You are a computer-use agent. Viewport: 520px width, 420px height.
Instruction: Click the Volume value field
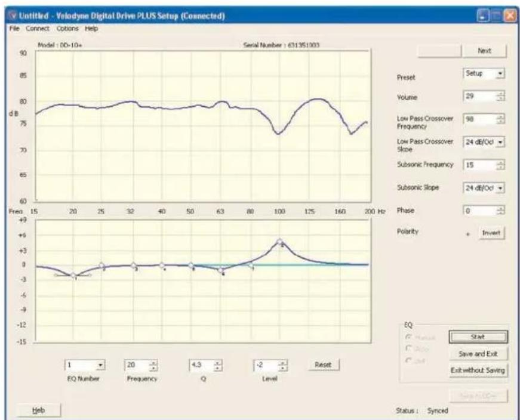tap(479, 96)
